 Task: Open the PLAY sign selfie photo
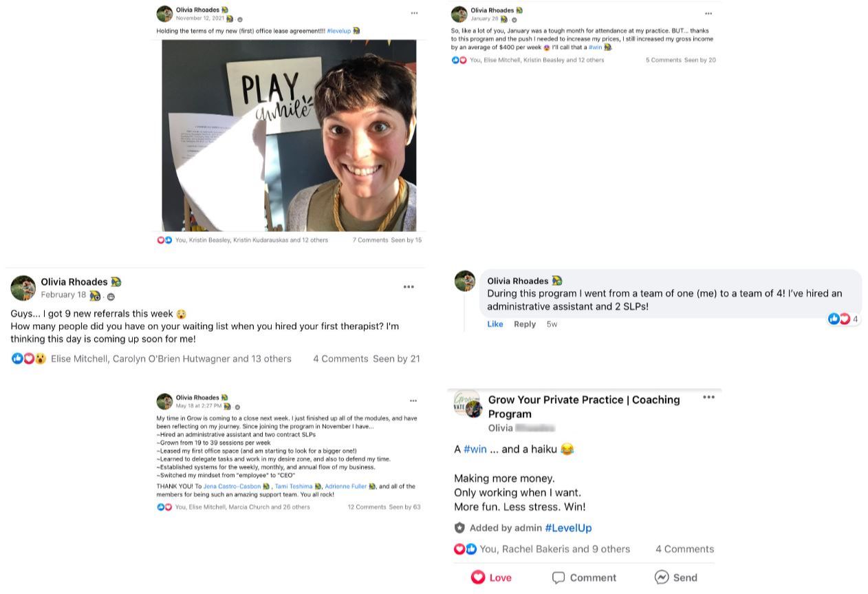289,135
